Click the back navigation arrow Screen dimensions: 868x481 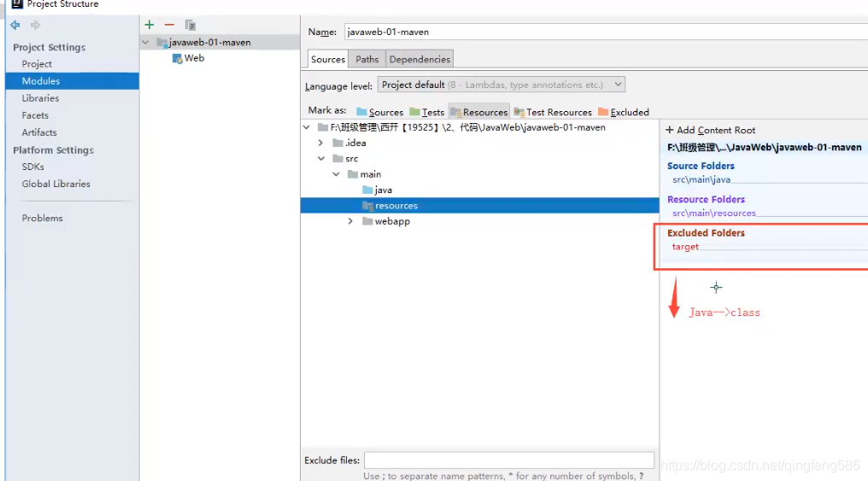point(15,25)
